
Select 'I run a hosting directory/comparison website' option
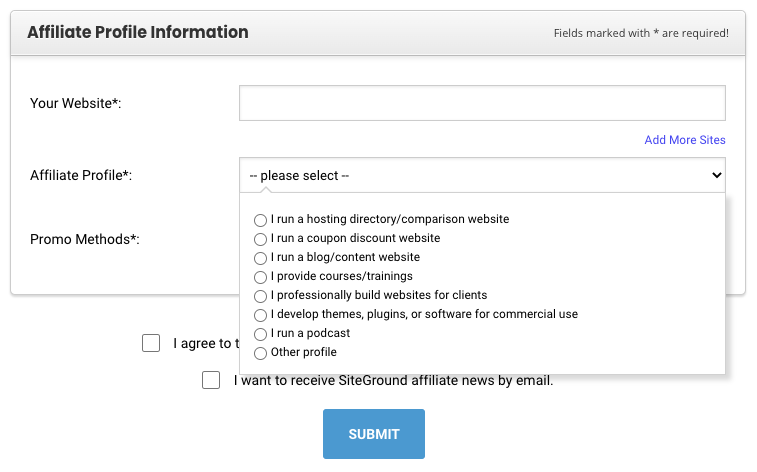click(261, 220)
